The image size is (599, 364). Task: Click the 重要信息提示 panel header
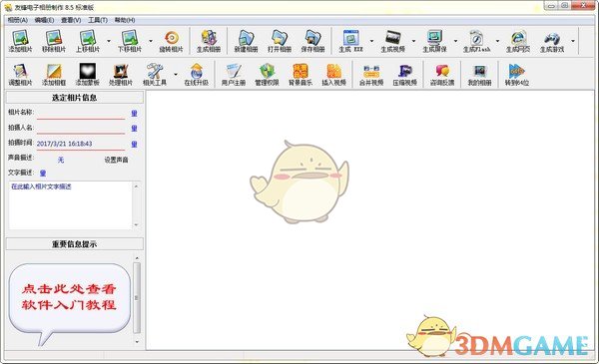point(75,244)
